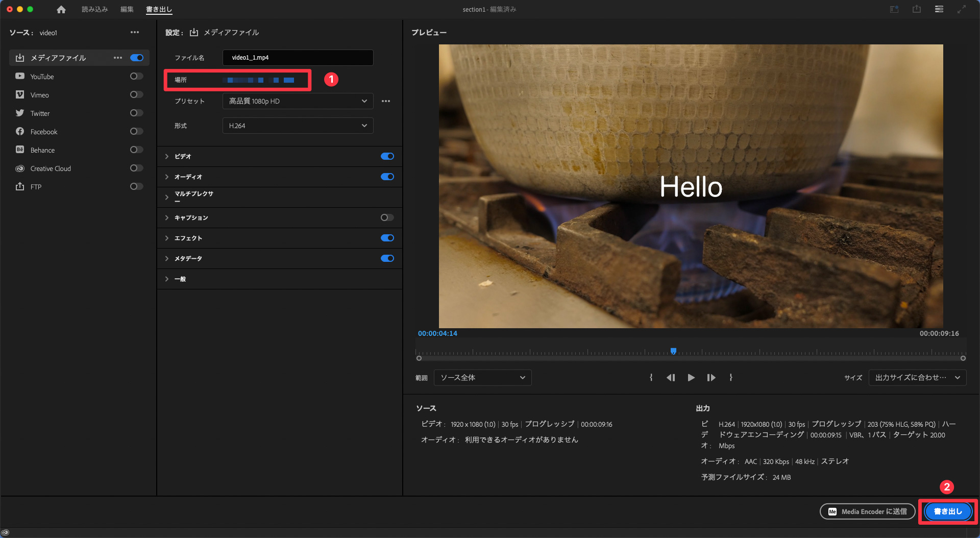The height and width of the screenshot is (538, 980).
Task: Click the Home icon in top bar
Action: coord(61,9)
